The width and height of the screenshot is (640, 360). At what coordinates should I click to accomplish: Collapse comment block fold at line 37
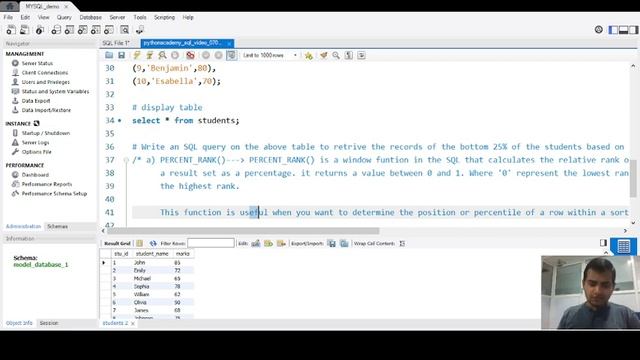click(126, 160)
